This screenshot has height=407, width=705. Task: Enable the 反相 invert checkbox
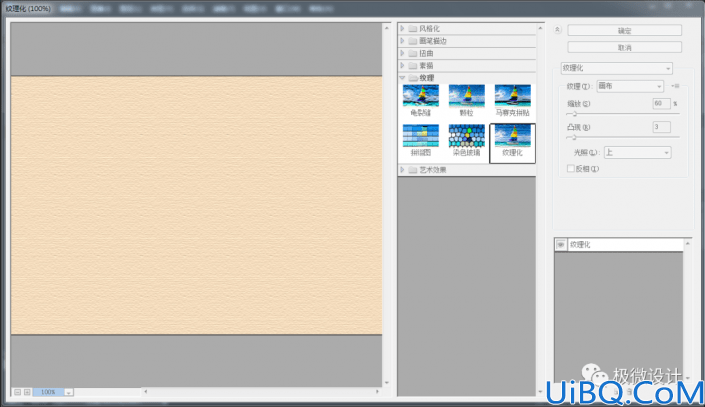point(571,169)
